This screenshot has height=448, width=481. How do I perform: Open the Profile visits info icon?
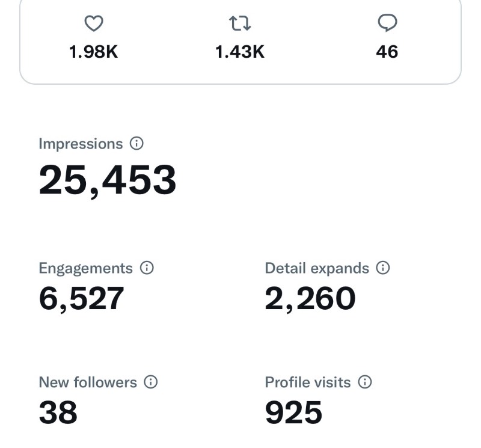point(365,382)
